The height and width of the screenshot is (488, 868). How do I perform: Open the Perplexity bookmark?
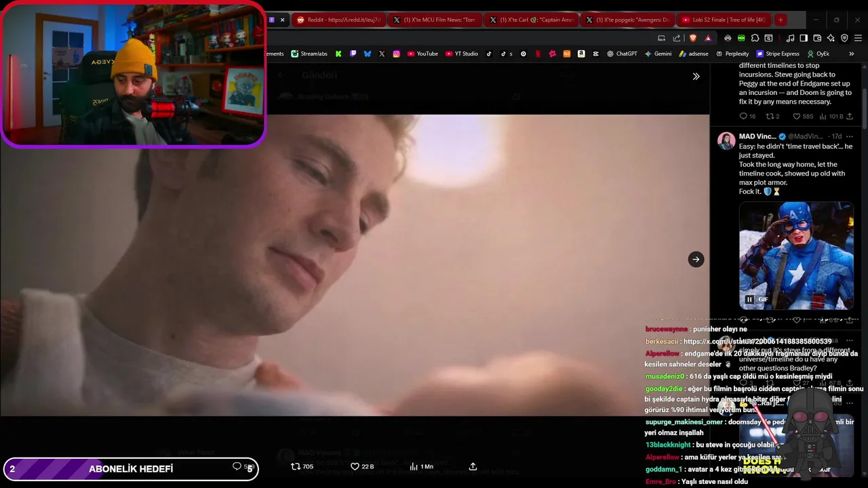pyautogui.click(x=732, y=54)
